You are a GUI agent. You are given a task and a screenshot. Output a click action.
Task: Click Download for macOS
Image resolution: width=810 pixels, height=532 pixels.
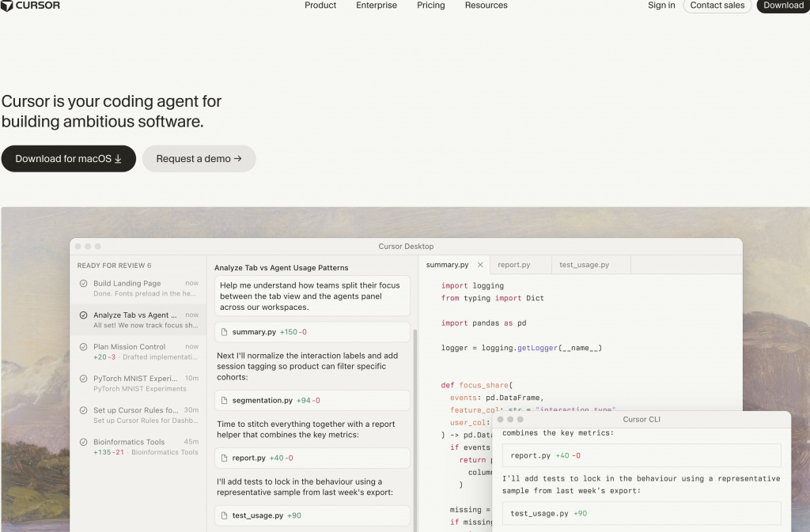click(69, 158)
